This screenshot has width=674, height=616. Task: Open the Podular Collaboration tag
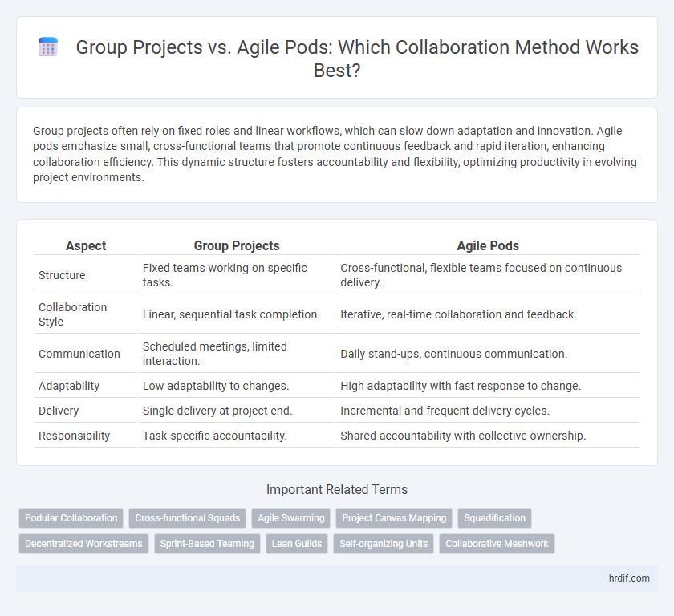tap(71, 518)
